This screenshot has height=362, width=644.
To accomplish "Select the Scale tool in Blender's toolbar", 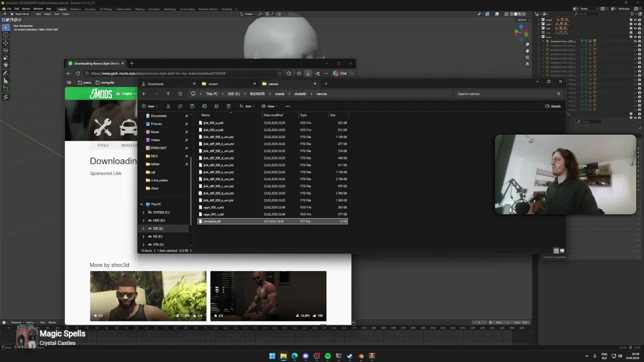I will tap(6, 57).
